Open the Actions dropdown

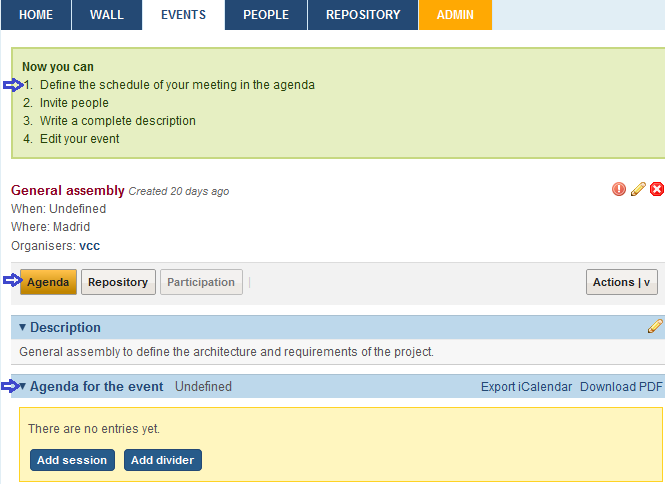621,282
